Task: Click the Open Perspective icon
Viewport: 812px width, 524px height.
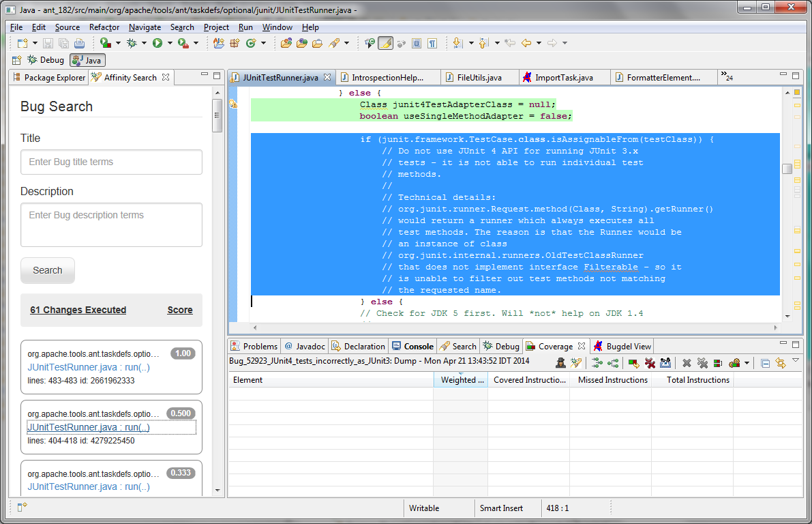Action: click(17, 60)
